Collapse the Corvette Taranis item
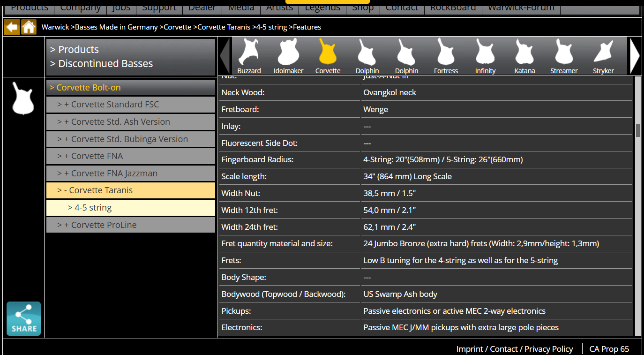This screenshot has height=355, width=644. 131,190
